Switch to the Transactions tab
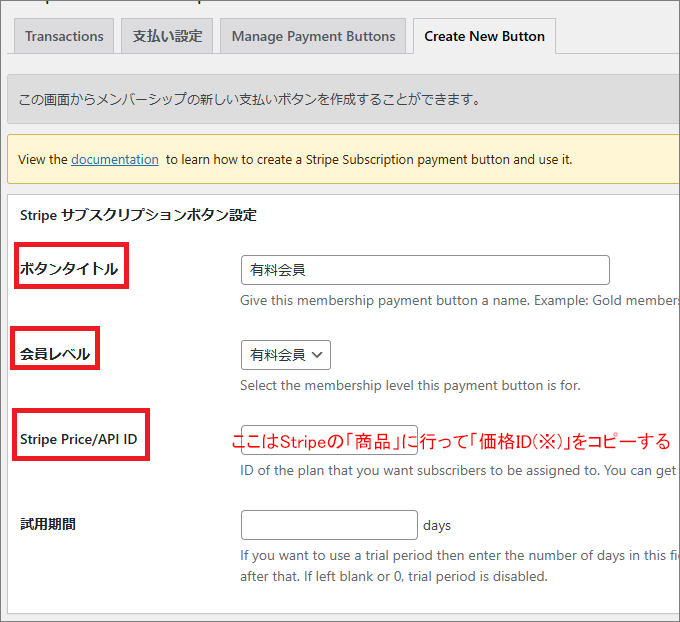The image size is (680, 622). 64,36
